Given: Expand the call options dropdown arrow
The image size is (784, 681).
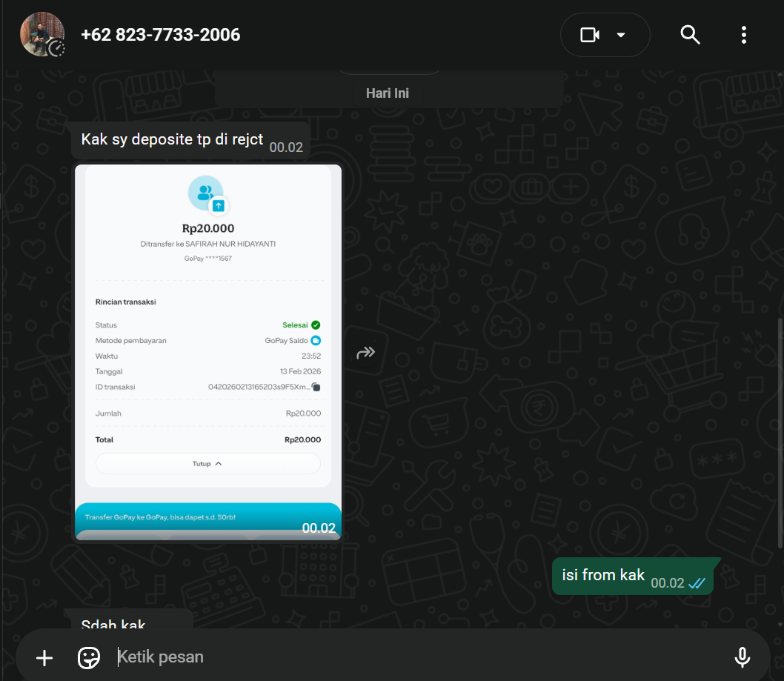Looking at the screenshot, I should pos(621,35).
